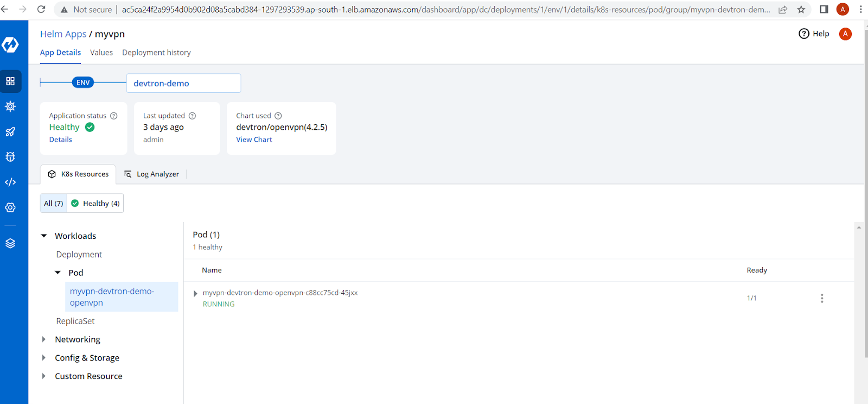Click the devtron-demo environment field
Screen dimensions: 868x404
tap(183, 83)
